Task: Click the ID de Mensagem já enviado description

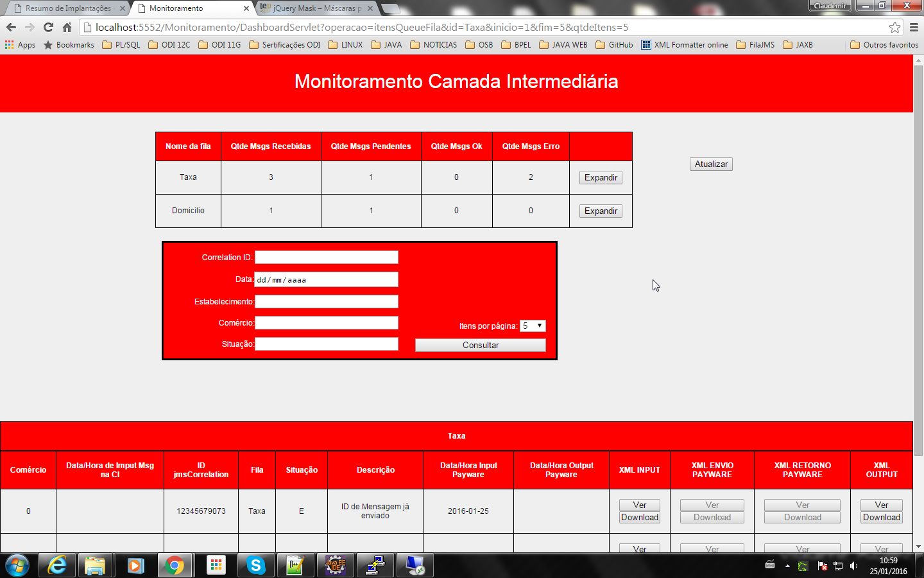Action: click(x=375, y=511)
